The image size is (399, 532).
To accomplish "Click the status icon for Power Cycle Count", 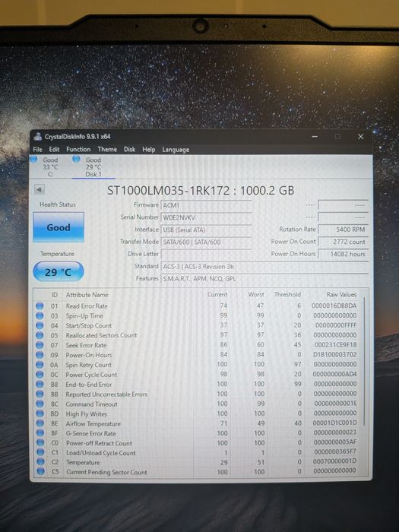I will pos(40,375).
